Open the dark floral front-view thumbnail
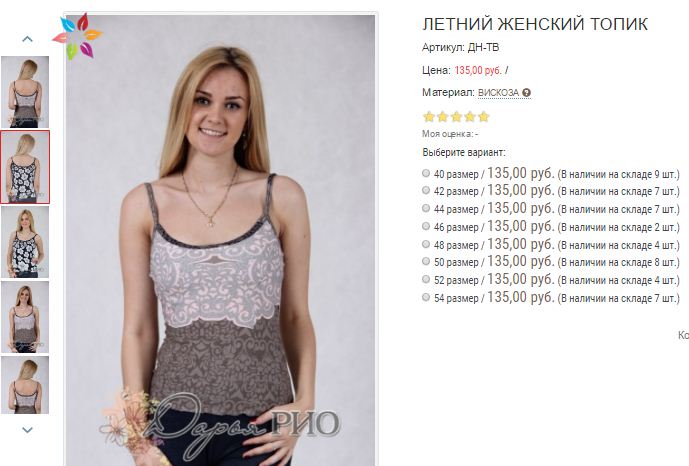 [25, 242]
